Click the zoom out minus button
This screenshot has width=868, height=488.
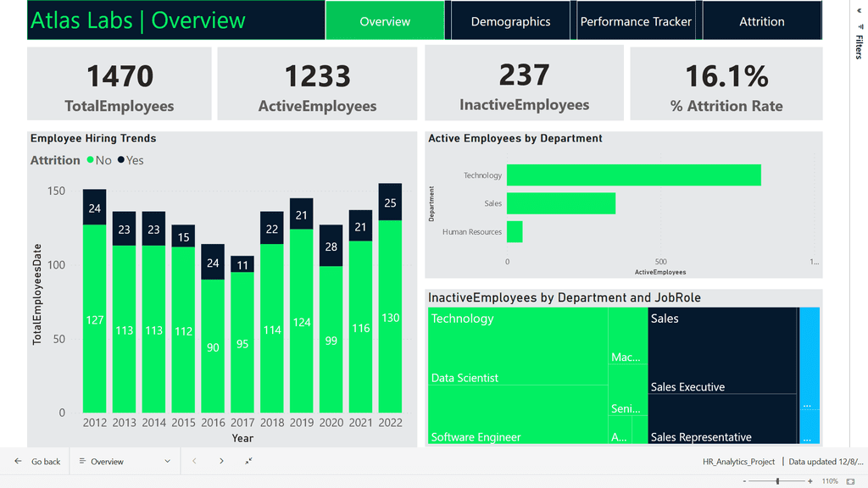click(744, 481)
